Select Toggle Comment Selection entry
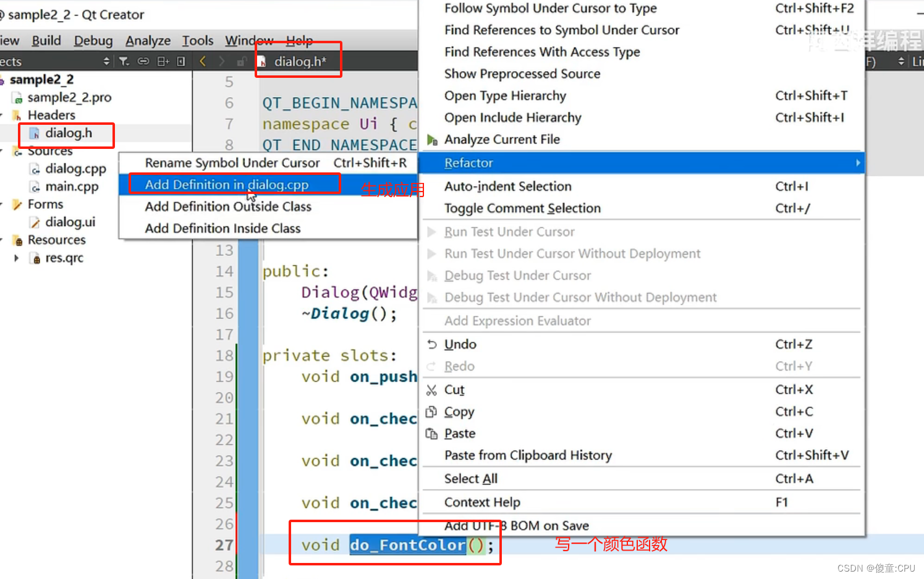This screenshot has width=924, height=579. pyautogui.click(x=522, y=208)
